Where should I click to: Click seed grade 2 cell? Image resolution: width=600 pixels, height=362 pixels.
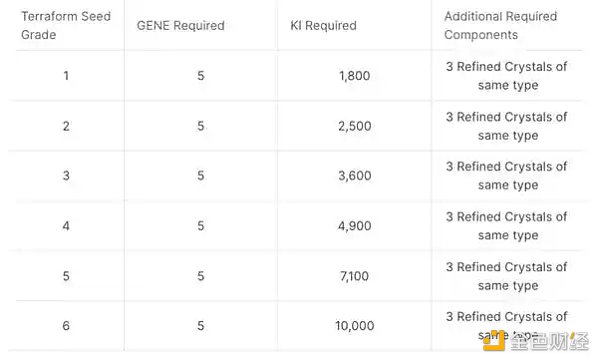pyautogui.click(x=66, y=126)
